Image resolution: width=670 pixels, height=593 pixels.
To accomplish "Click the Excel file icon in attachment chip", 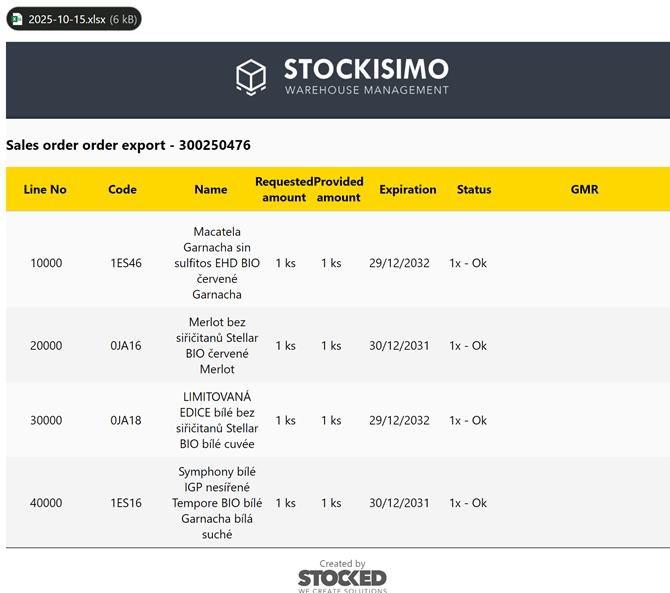I will [x=18, y=19].
